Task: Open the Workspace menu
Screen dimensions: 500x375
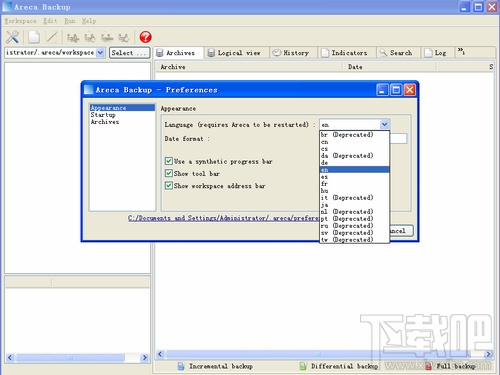Action: [20, 21]
